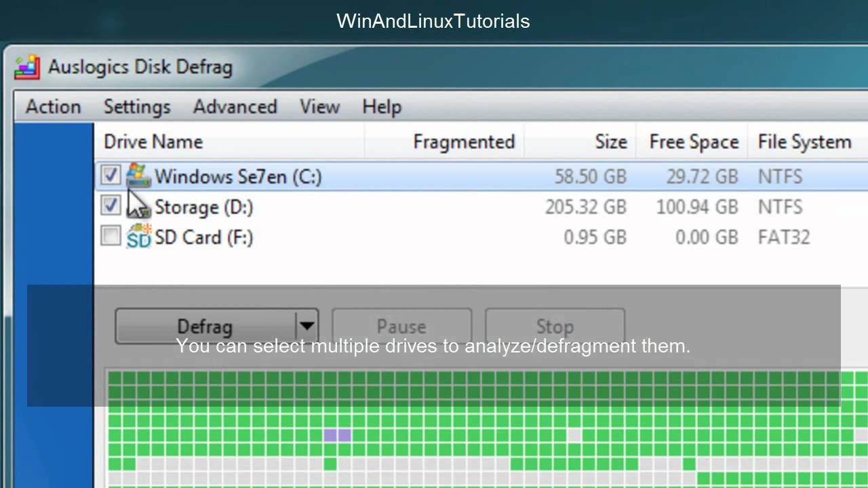Click the Storage (D:) drive icon
Viewport: 868px width, 488px height.
138,207
